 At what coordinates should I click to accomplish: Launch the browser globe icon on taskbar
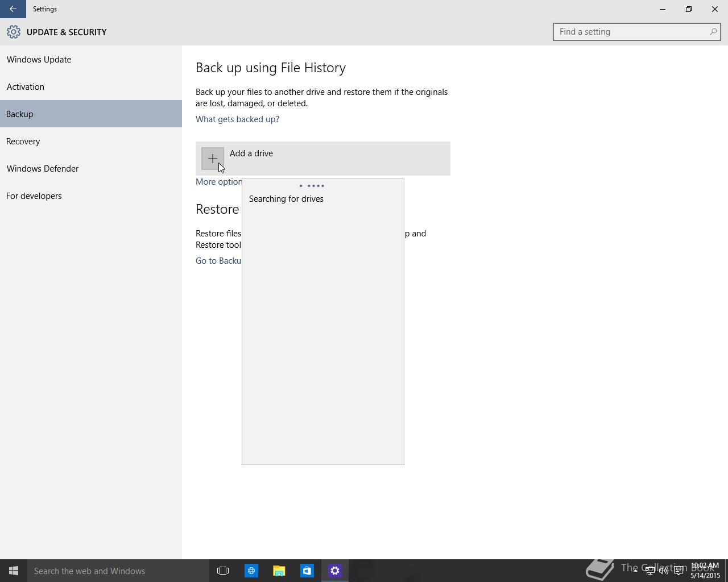click(251, 571)
